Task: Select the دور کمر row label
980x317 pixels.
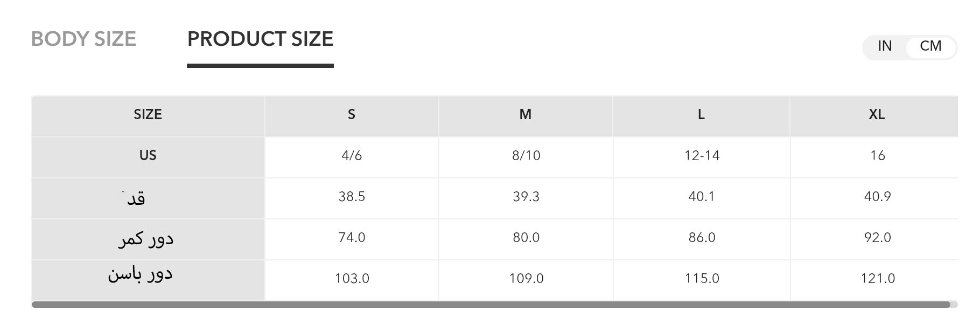Action: click(x=146, y=239)
